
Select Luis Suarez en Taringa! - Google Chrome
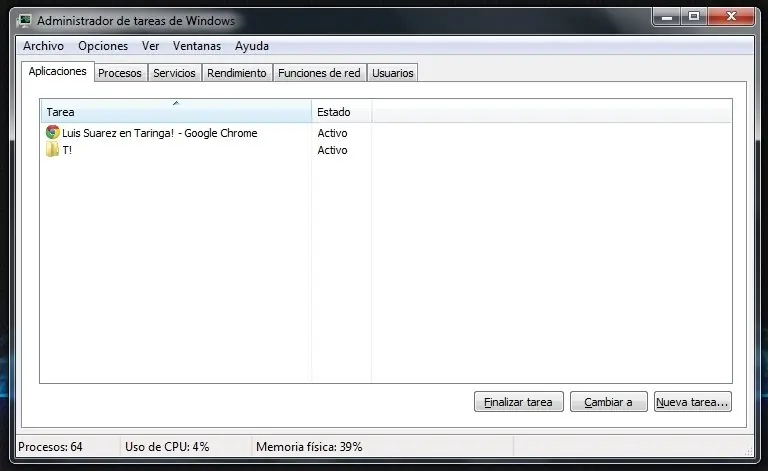pos(160,133)
